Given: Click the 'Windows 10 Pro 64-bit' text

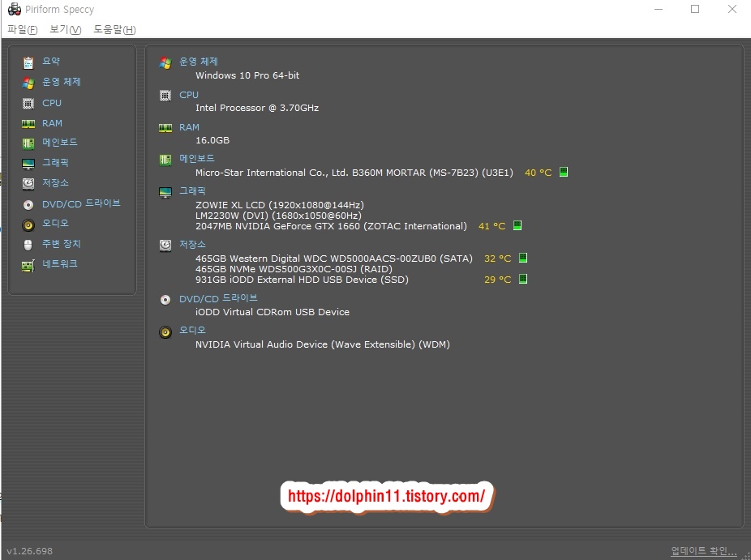Looking at the screenshot, I should coord(247,75).
